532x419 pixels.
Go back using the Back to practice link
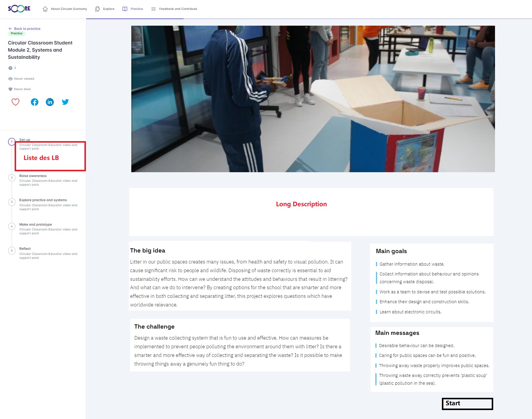27,29
